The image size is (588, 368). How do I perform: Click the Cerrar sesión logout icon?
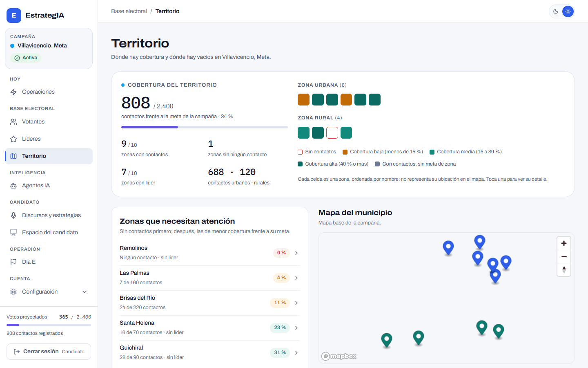(x=17, y=352)
